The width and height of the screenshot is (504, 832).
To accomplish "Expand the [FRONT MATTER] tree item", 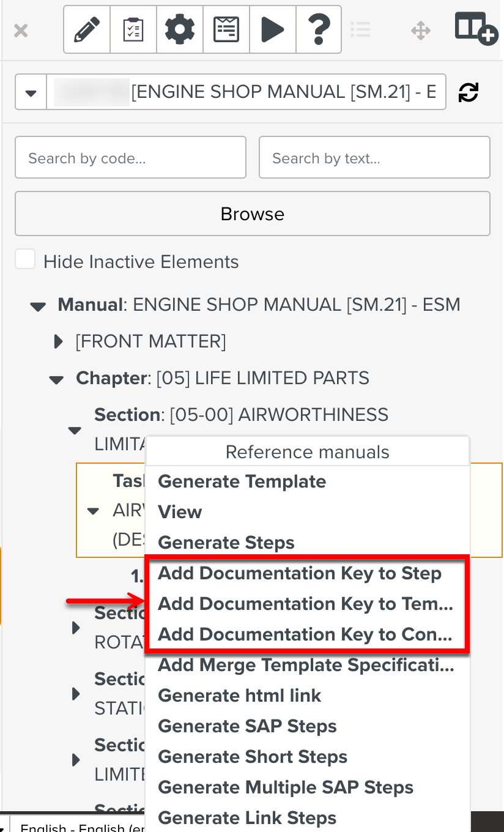I will point(57,341).
